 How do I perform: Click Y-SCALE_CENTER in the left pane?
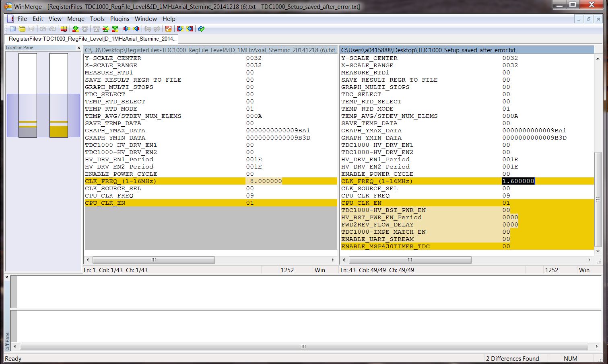[113, 58]
